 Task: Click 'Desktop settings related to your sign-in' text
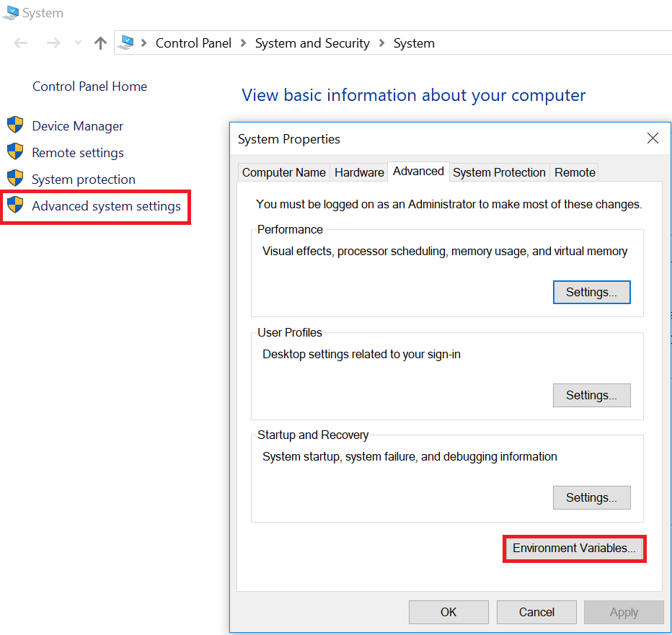coord(361,355)
